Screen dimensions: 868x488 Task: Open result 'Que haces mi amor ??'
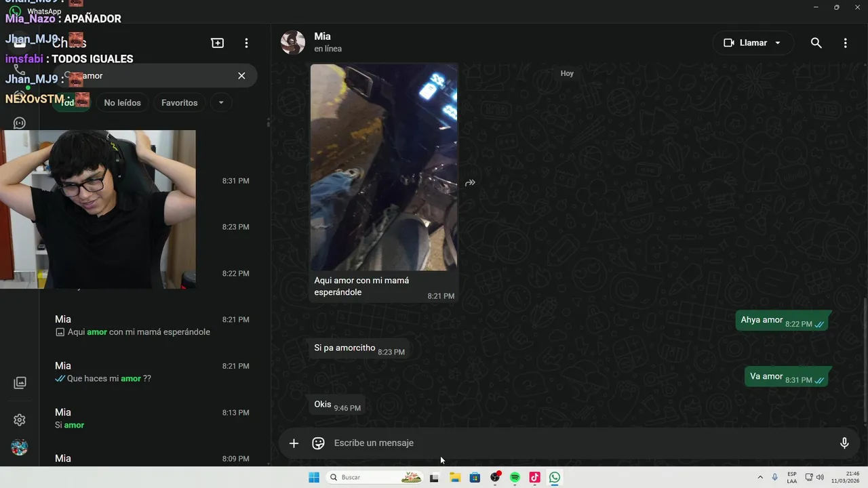pyautogui.click(x=155, y=372)
